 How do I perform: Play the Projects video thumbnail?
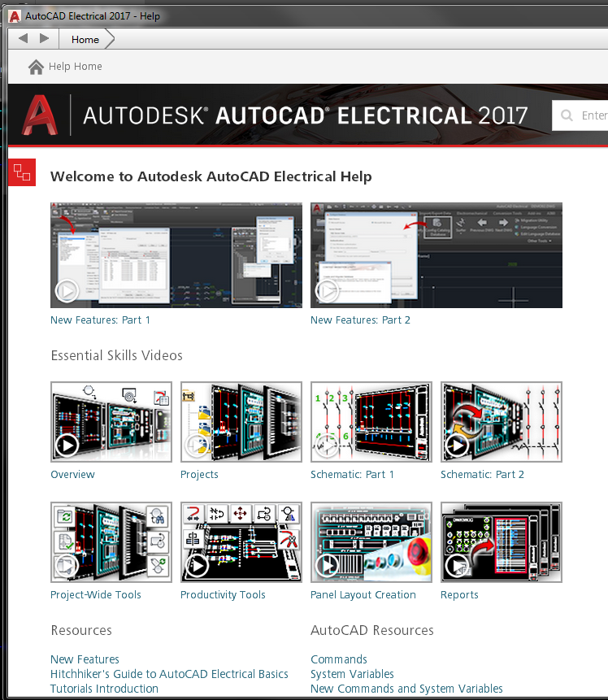coord(241,422)
